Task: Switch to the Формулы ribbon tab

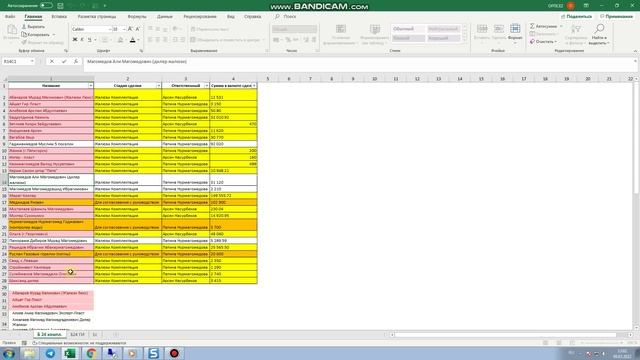Action: [137, 17]
